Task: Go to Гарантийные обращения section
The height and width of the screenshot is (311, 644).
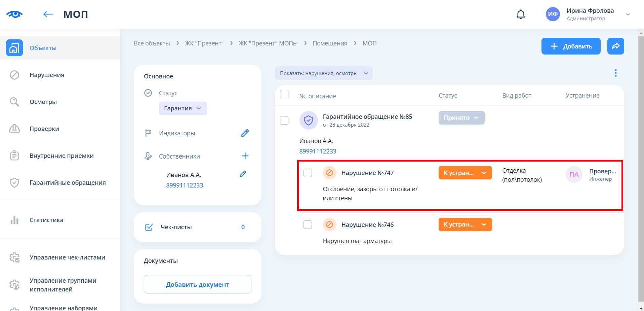Action: pos(68,182)
